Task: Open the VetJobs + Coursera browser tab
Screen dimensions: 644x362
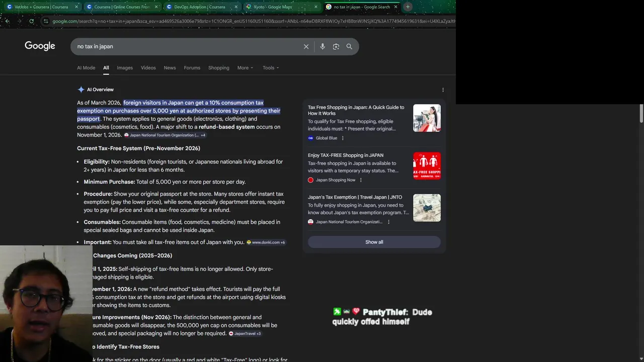Action: 40,7
